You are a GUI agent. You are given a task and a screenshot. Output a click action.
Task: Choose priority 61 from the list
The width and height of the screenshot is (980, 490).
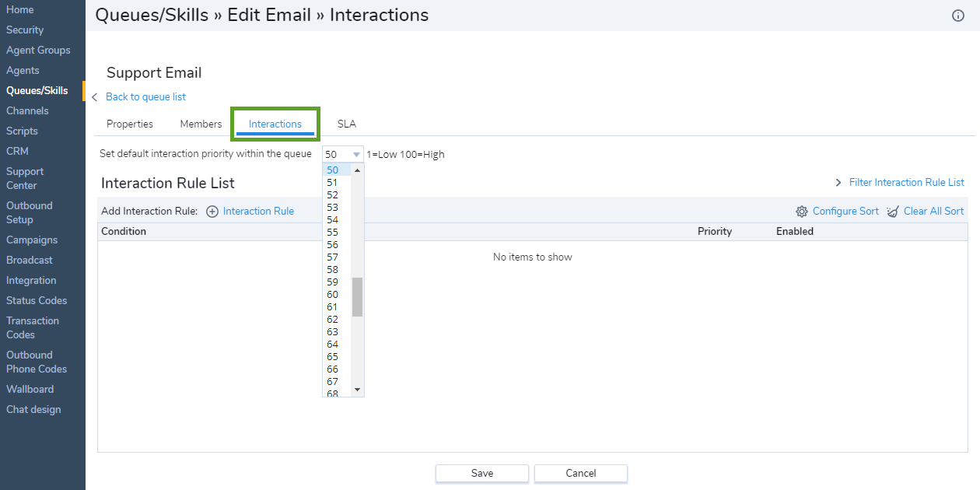(337, 306)
